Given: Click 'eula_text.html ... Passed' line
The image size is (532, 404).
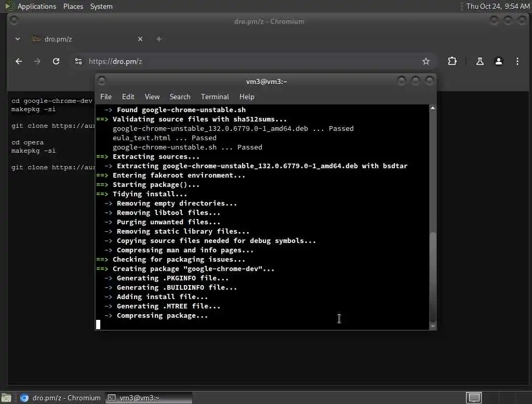Looking at the screenshot, I should pos(165,138).
